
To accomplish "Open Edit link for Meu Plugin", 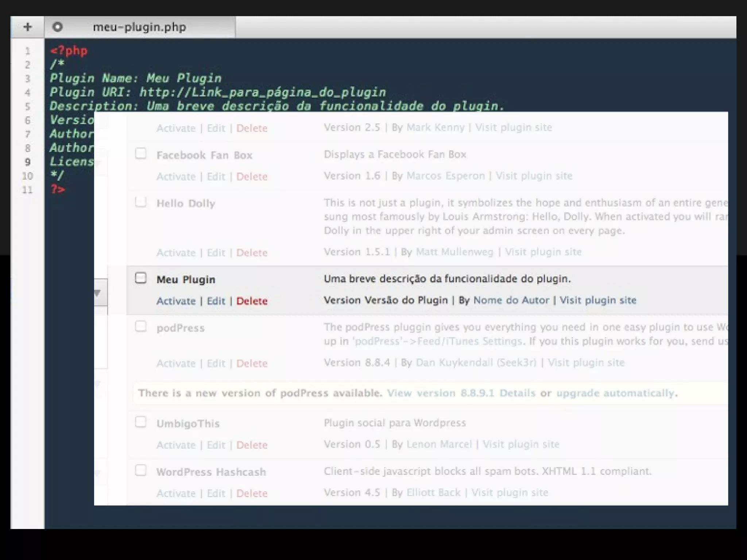I will (x=216, y=301).
